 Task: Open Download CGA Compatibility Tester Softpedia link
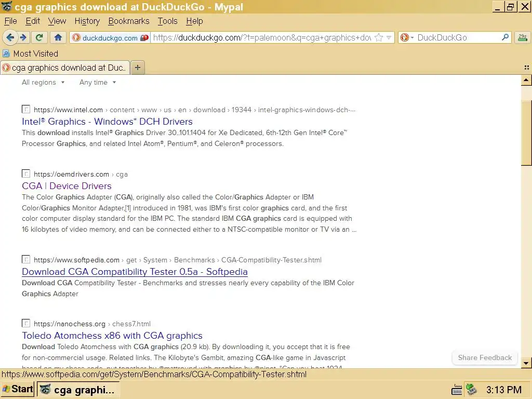click(x=135, y=272)
